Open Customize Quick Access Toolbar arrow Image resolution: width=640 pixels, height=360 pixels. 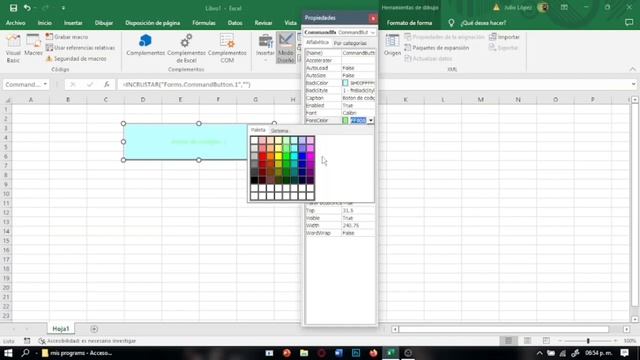point(63,8)
